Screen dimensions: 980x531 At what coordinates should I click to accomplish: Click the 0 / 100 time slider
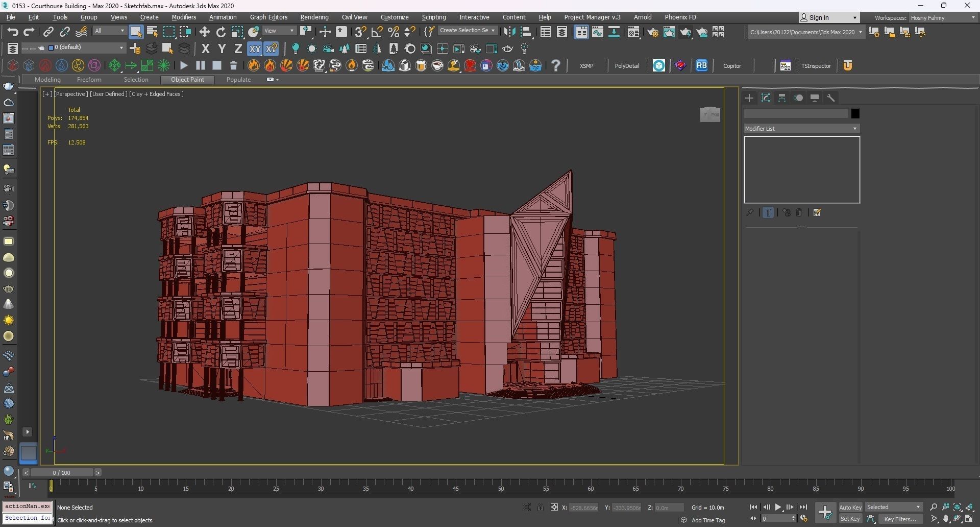tap(62, 473)
